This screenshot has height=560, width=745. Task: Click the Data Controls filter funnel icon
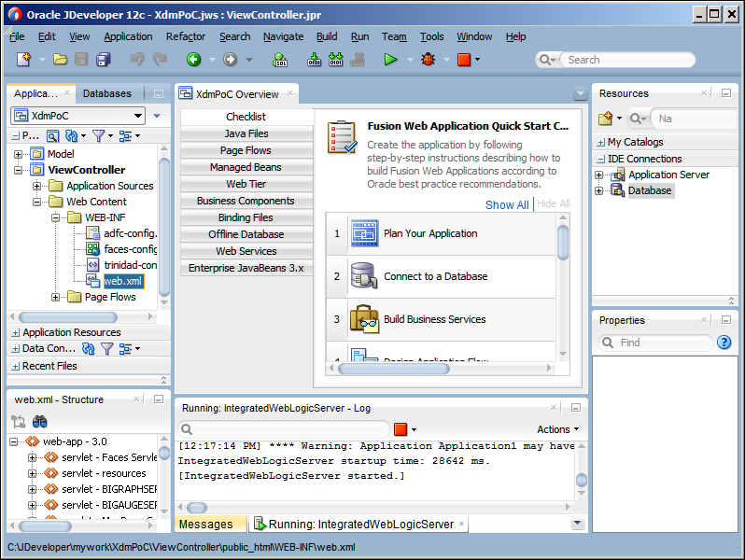tap(107, 349)
